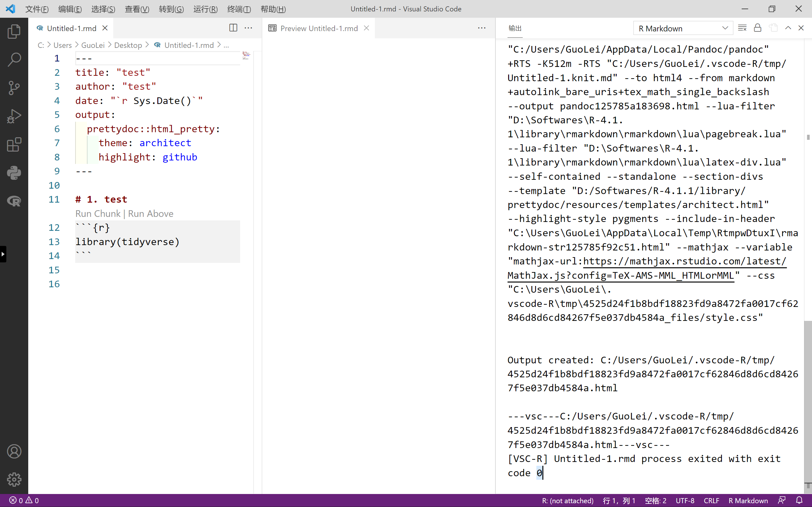
Task: Open the R Markdown output channel dropdown
Action: pos(683,28)
